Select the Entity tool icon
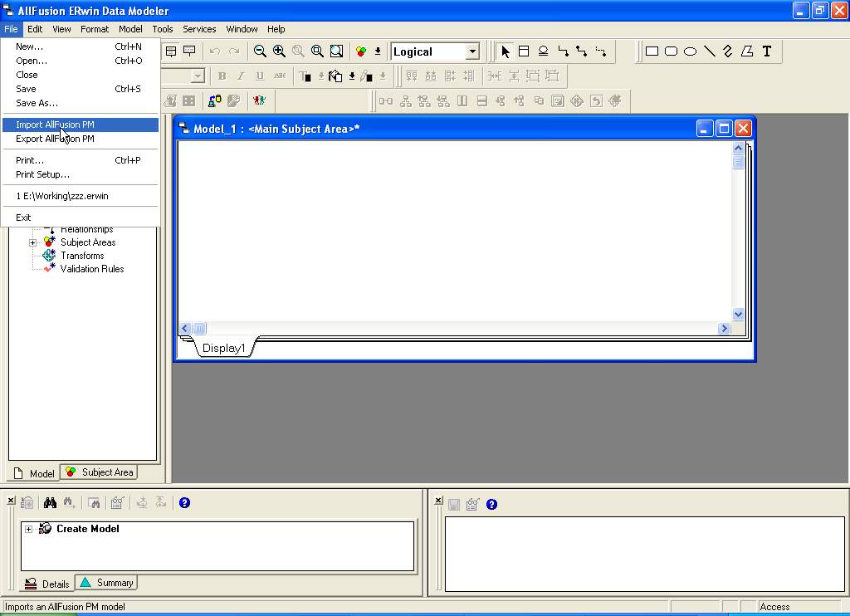Image resolution: width=850 pixels, height=616 pixels. (525, 51)
